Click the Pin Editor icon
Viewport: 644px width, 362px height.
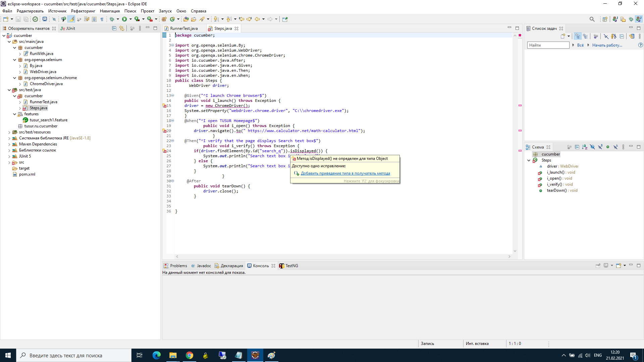[x=285, y=19]
